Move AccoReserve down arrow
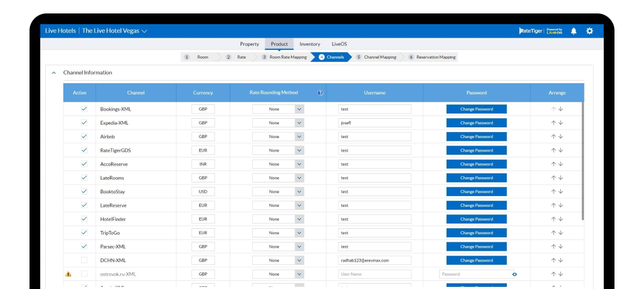The width and height of the screenshot is (644, 289). (x=561, y=164)
